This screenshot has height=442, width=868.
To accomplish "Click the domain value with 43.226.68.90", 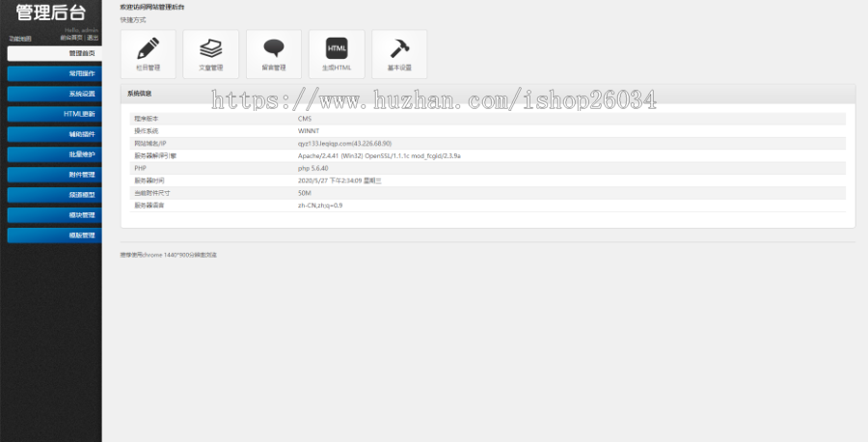I will pyautogui.click(x=344, y=144).
